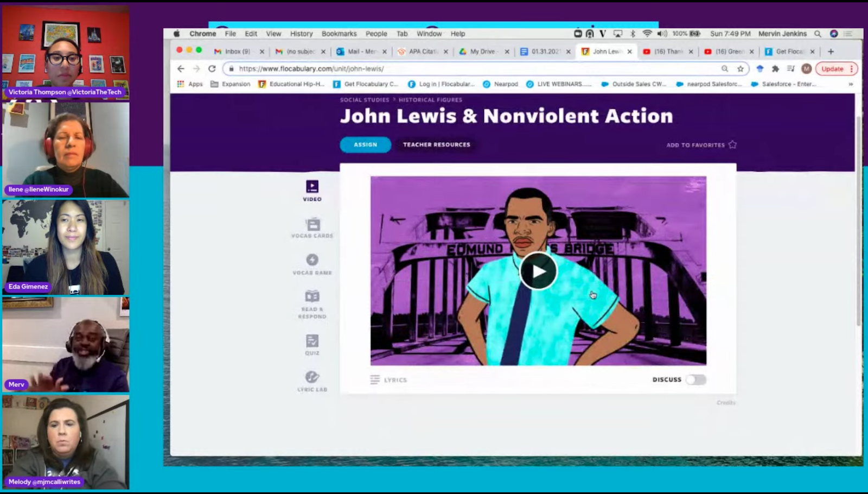Open the Bookmarks menu
868x494 pixels.
(x=339, y=34)
